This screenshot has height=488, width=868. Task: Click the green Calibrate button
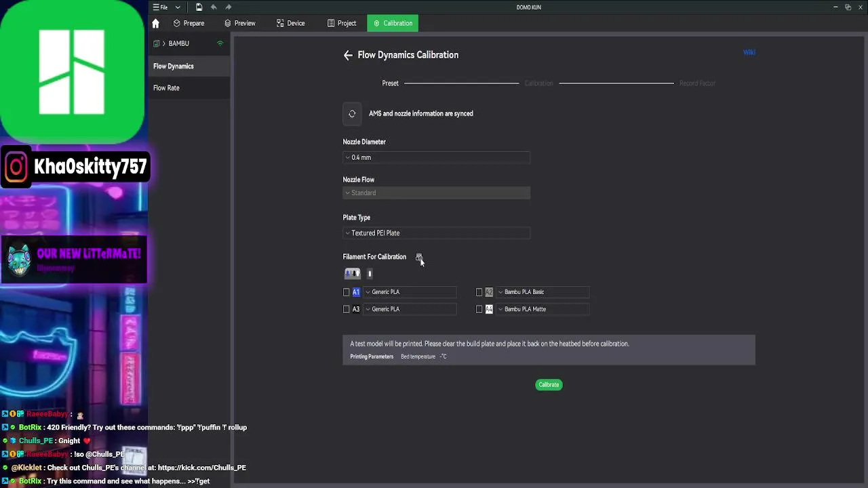(549, 385)
